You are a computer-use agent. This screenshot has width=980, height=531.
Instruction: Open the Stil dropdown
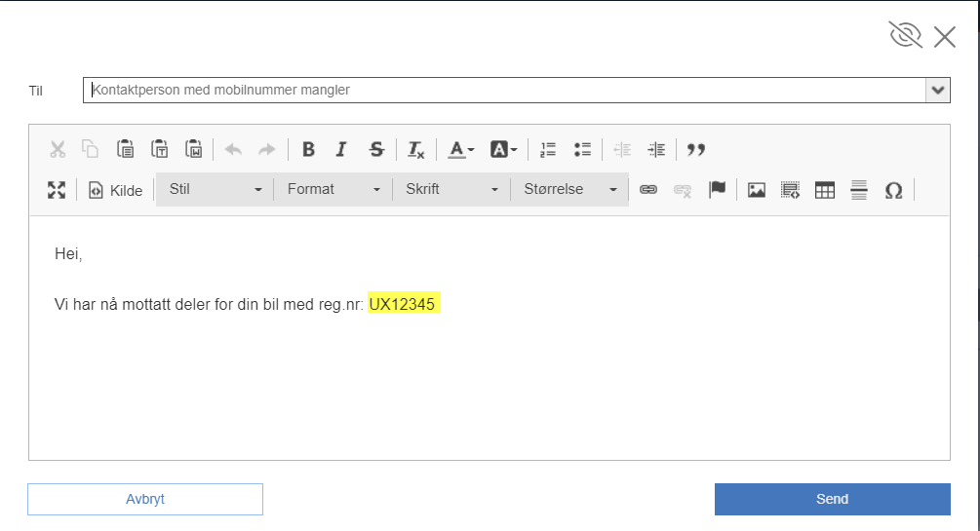pyautogui.click(x=214, y=189)
